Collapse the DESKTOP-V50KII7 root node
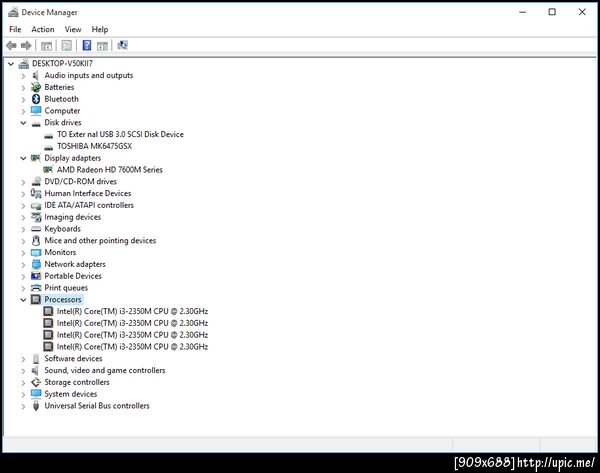The height and width of the screenshot is (473, 600). pyautogui.click(x=11, y=64)
